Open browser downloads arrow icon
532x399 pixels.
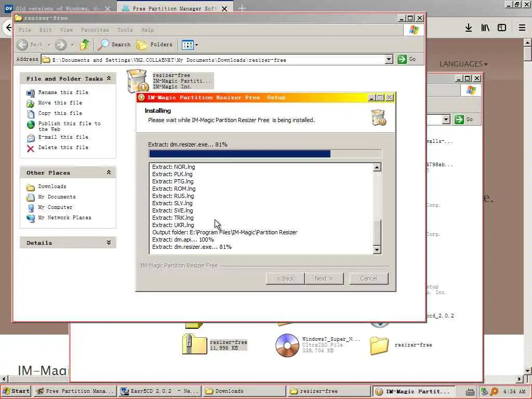coord(469,28)
